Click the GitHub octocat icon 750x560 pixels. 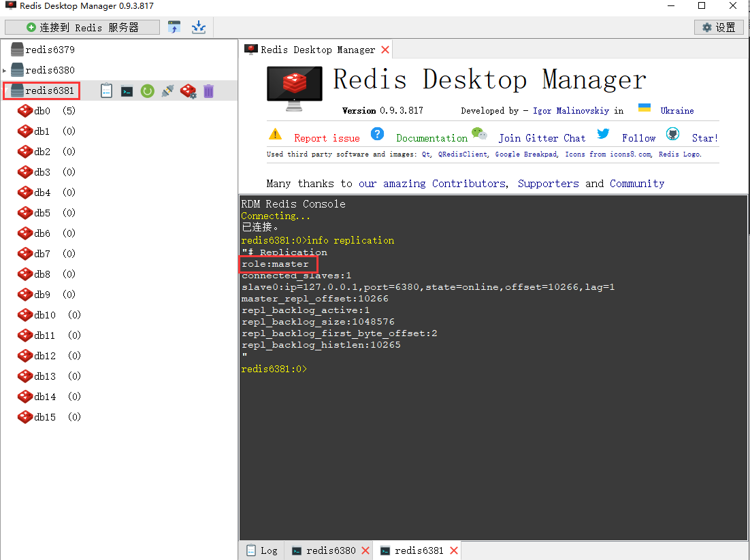pyautogui.click(x=672, y=134)
